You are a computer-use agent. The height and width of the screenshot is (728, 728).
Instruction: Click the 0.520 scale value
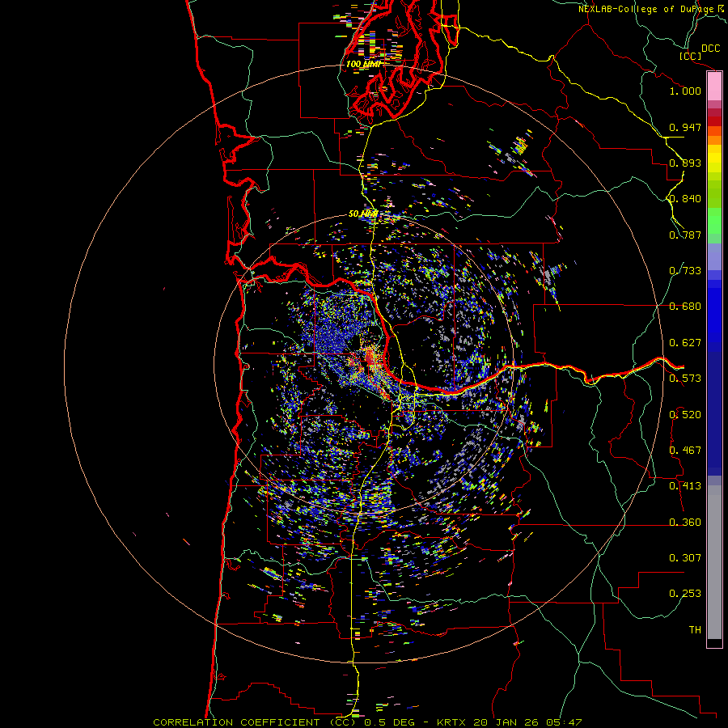point(685,415)
